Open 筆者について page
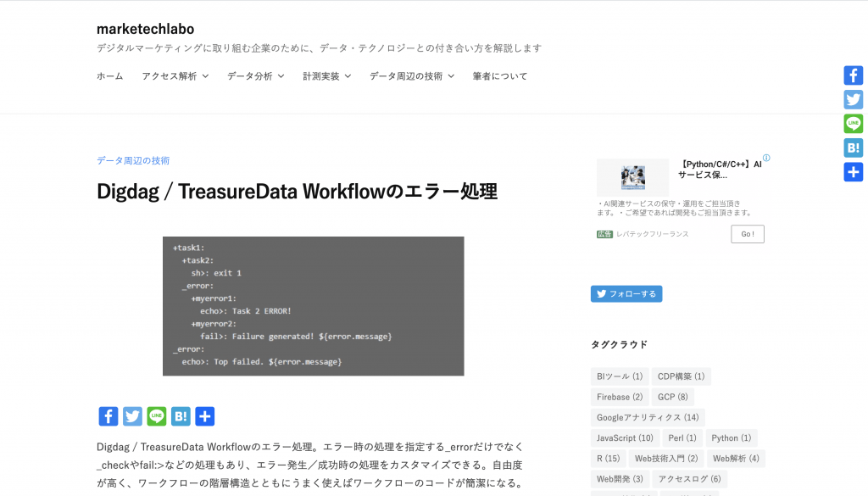 (x=500, y=76)
